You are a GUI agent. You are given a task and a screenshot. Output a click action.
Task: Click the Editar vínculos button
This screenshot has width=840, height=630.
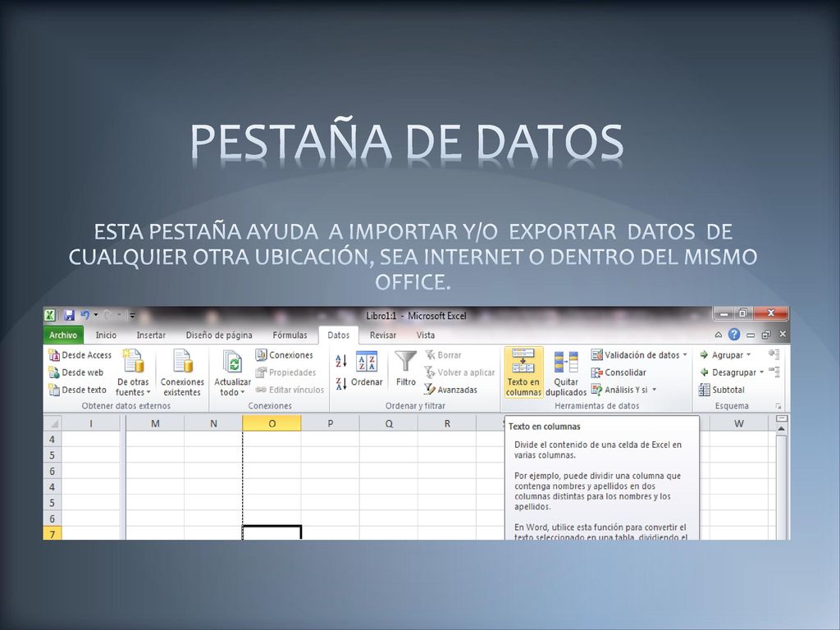(290, 390)
